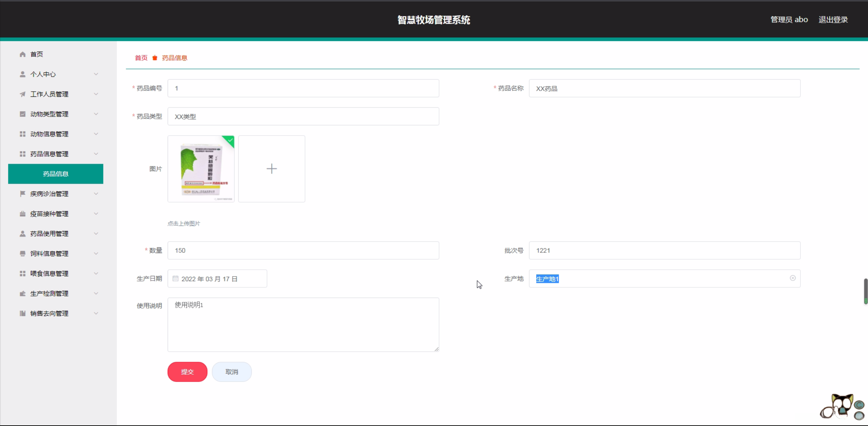Click the calendar icon in 生产日期 field
The image size is (868, 426).
[175, 279]
